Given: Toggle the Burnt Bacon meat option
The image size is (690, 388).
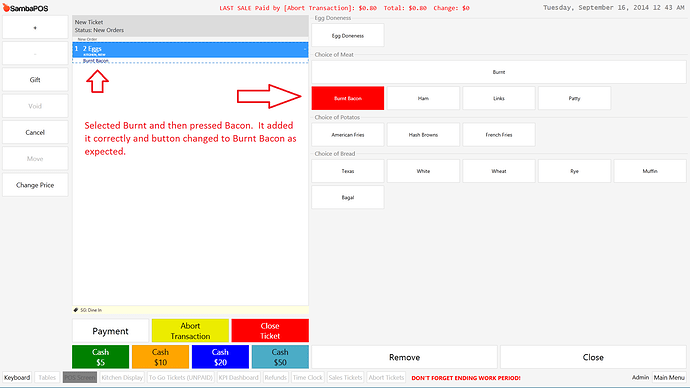Looking at the screenshot, I should [348, 98].
